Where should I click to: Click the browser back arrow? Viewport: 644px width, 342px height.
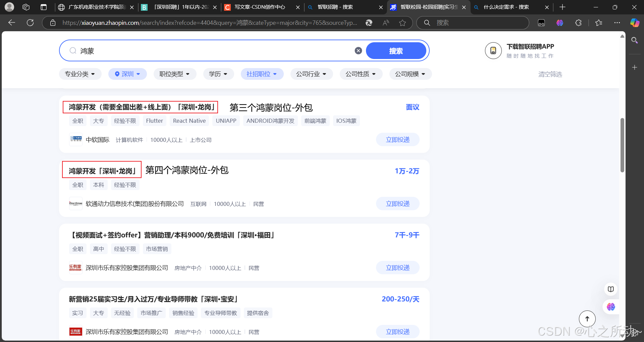coord(12,22)
